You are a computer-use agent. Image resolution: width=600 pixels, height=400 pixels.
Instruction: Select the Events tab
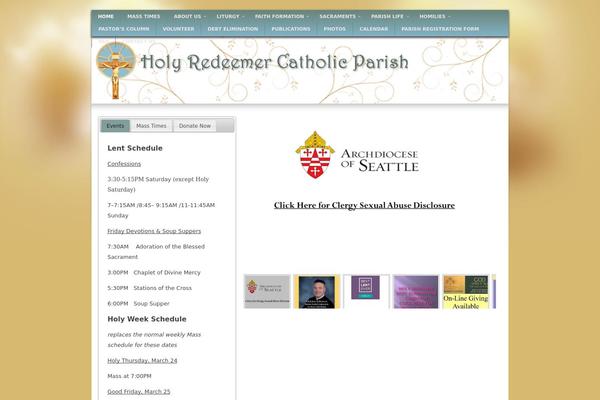coord(115,126)
